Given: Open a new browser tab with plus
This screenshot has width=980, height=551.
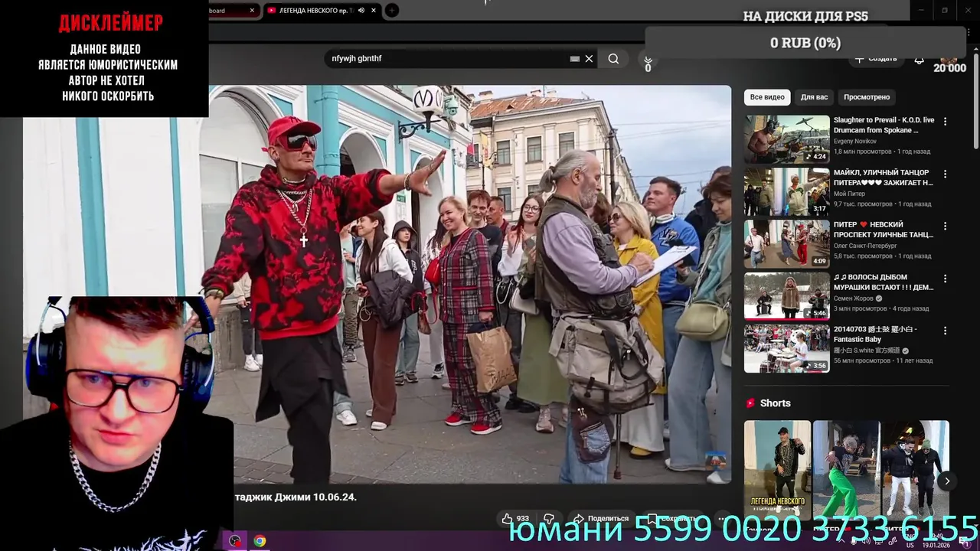Looking at the screenshot, I should [x=391, y=10].
